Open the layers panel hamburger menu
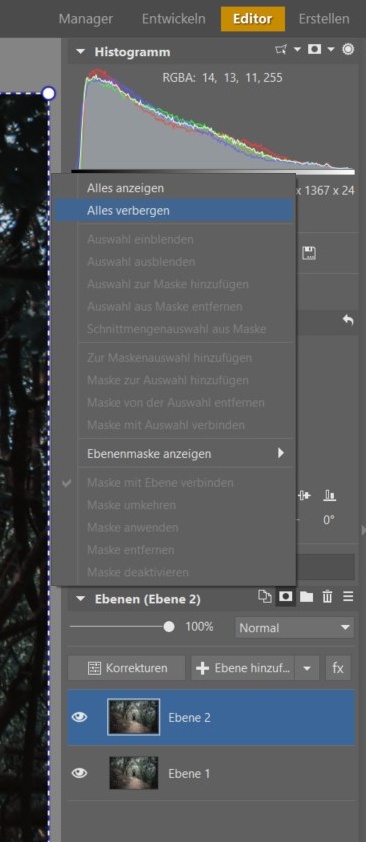Image resolution: width=366 pixels, height=842 pixels. 348,597
